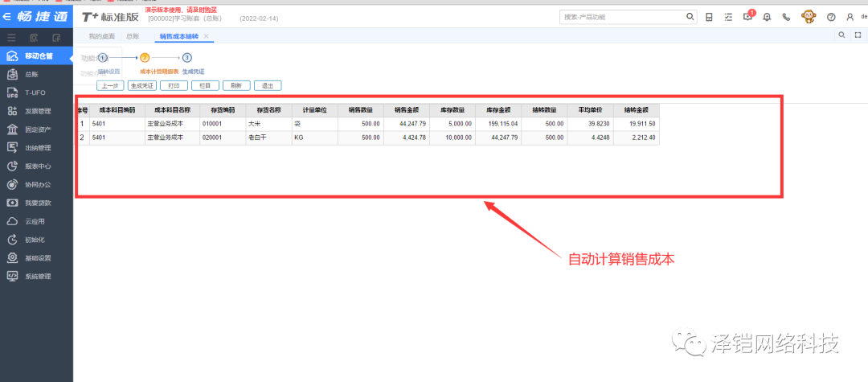Click the 上一步 button

tap(110, 85)
